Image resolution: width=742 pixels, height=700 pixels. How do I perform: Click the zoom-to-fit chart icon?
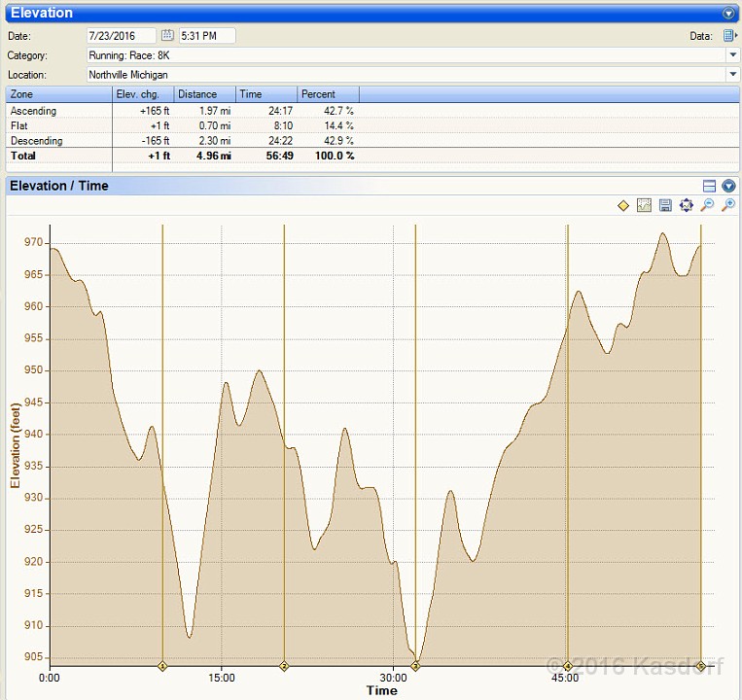(x=687, y=205)
